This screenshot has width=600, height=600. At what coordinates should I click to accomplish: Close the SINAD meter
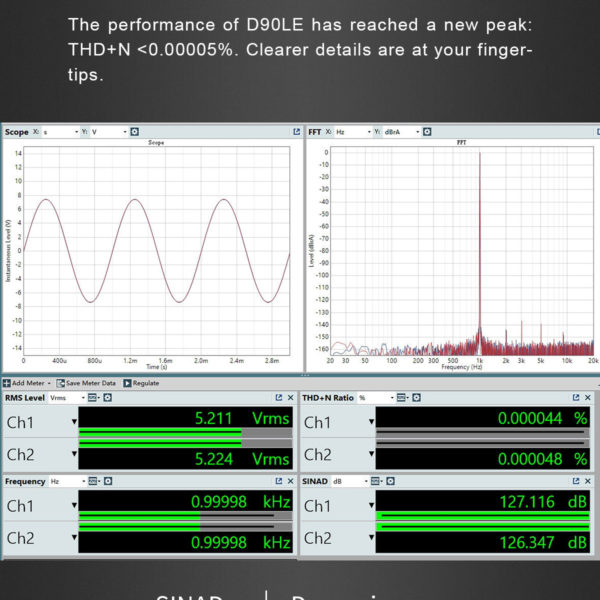coord(588,481)
